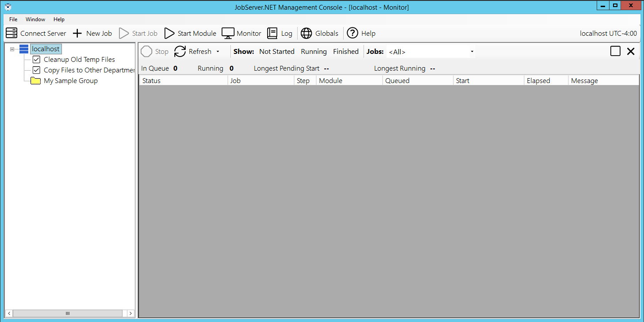Open the Refresh dropdown arrow
The image size is (644, 322).
(218, 52)
